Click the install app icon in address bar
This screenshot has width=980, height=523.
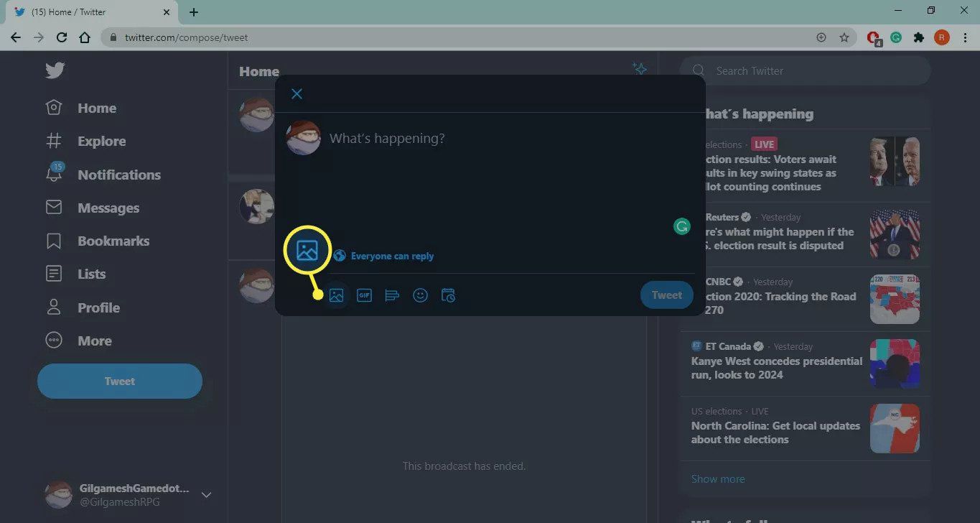[x=821, y=37]
